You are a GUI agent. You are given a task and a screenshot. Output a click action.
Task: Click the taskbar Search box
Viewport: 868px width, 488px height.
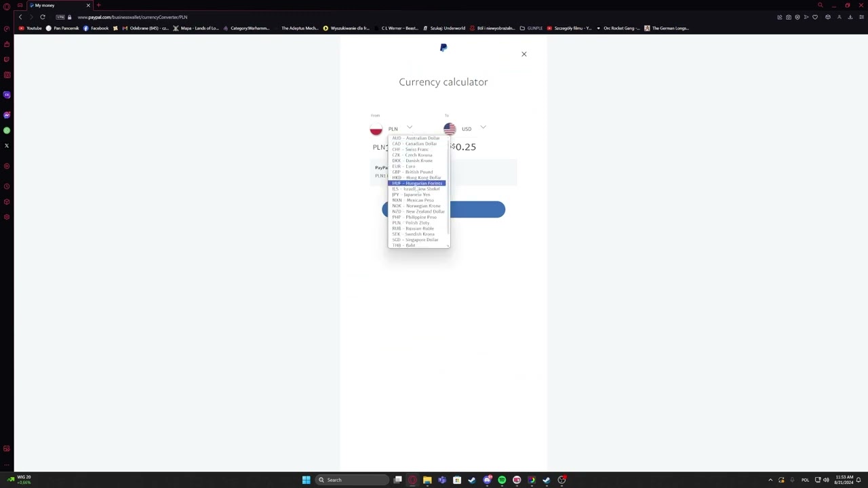coord(351,480)
